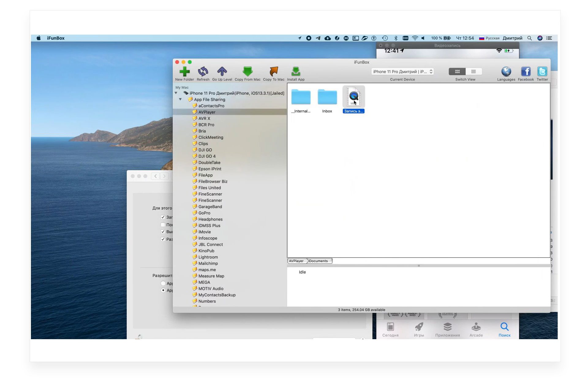Select the Запись video file
Viewport: 588px width, 379px height.
pos(353,100)
